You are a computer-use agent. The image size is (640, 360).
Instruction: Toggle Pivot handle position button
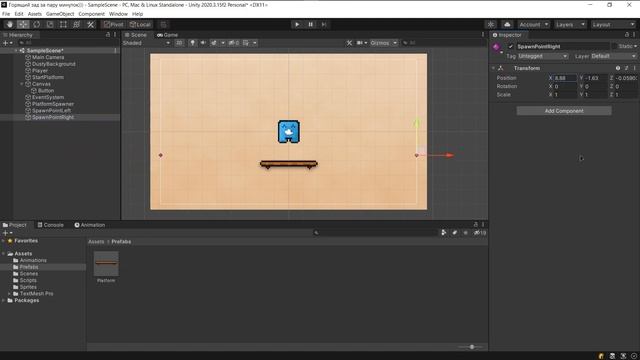(114, 24)
